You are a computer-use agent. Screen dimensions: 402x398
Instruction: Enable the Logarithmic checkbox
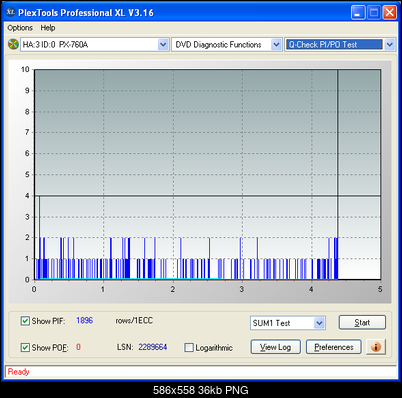(189, 348)
